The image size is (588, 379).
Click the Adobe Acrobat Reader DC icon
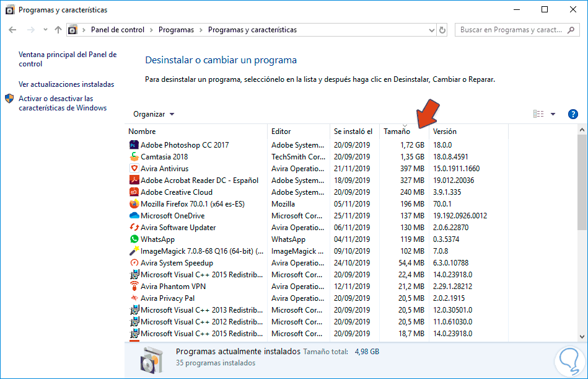tap(134, 180)
